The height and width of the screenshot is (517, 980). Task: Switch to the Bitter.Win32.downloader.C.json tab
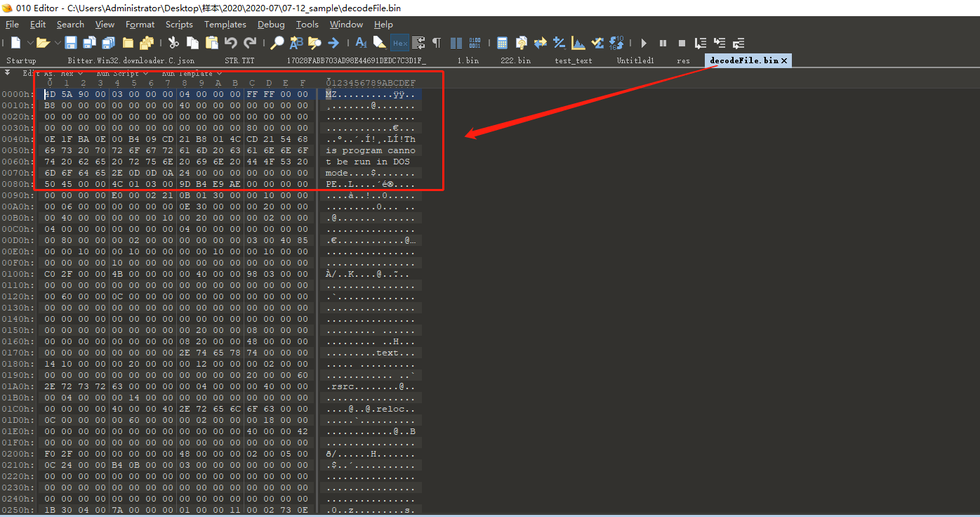[x=131, y=61]
